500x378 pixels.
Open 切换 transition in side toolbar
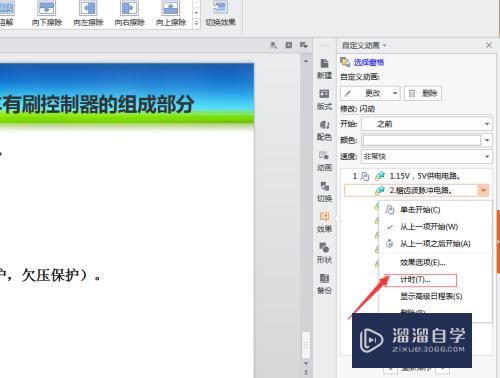click(324, 192)
